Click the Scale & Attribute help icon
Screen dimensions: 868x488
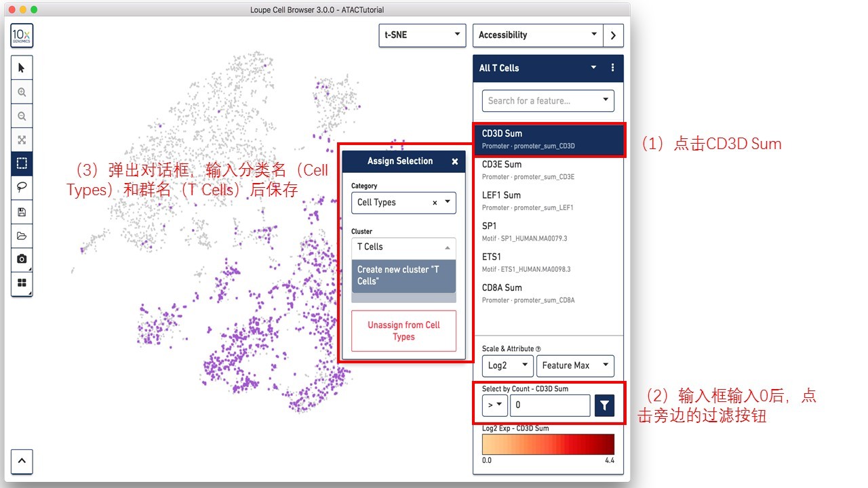click(x=538, y=349)
